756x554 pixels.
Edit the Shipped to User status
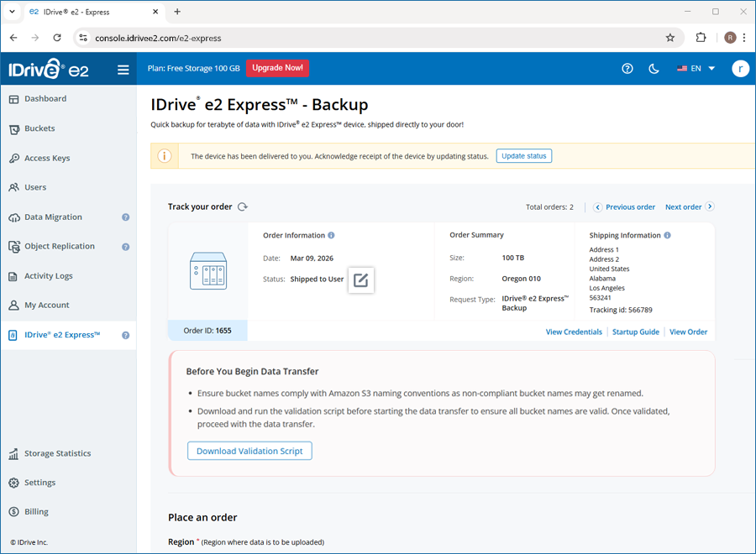tap(361, 280)
